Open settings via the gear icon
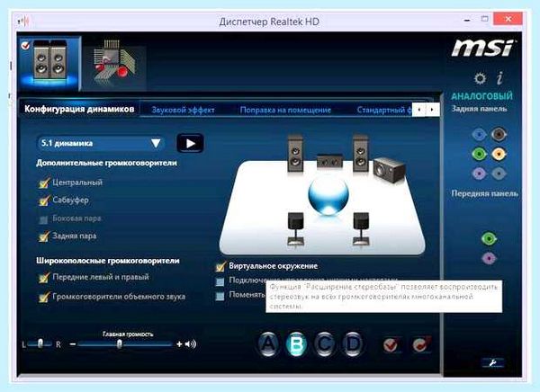The image size is (540, 392). click(480, 78)
